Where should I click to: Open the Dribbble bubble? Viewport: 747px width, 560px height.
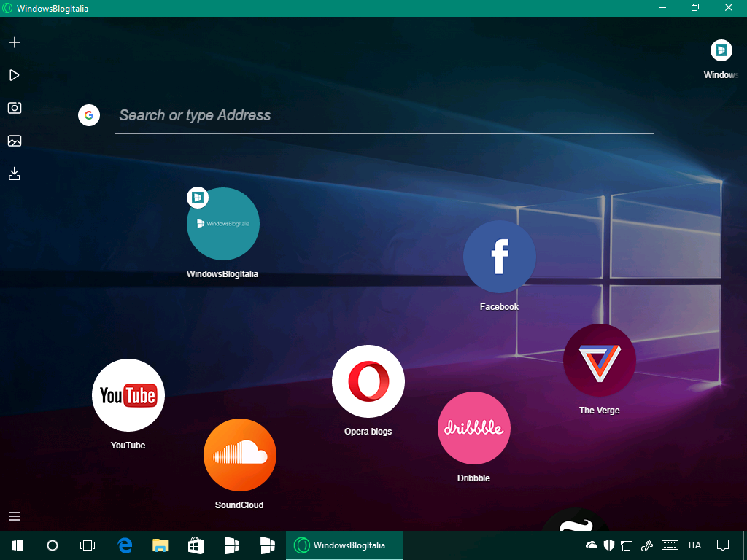474,428
